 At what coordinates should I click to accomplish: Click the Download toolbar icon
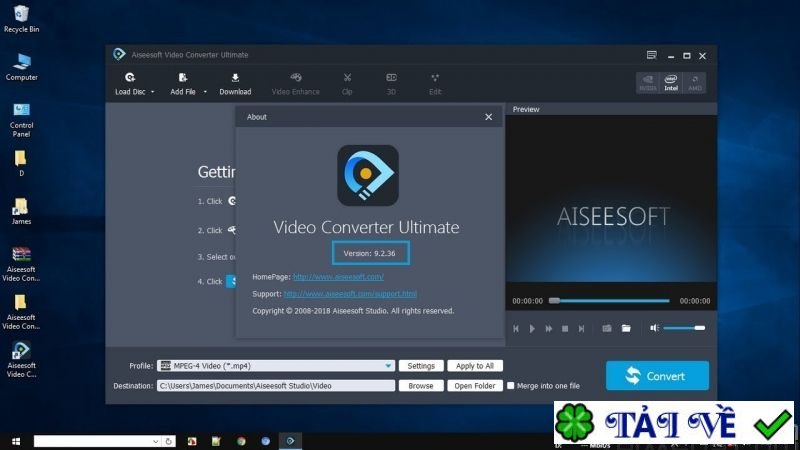(x=235, y=78)
